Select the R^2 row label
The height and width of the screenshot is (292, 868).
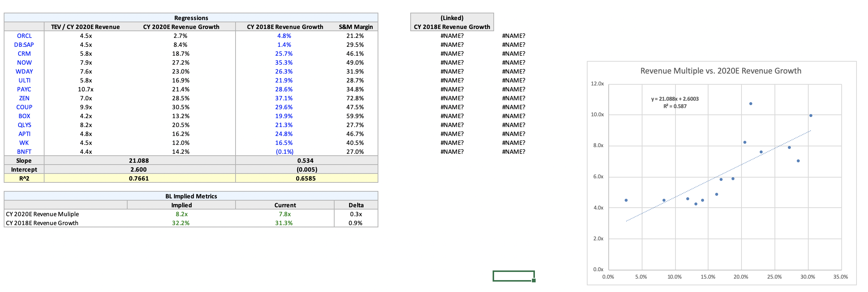click(24, 178)
